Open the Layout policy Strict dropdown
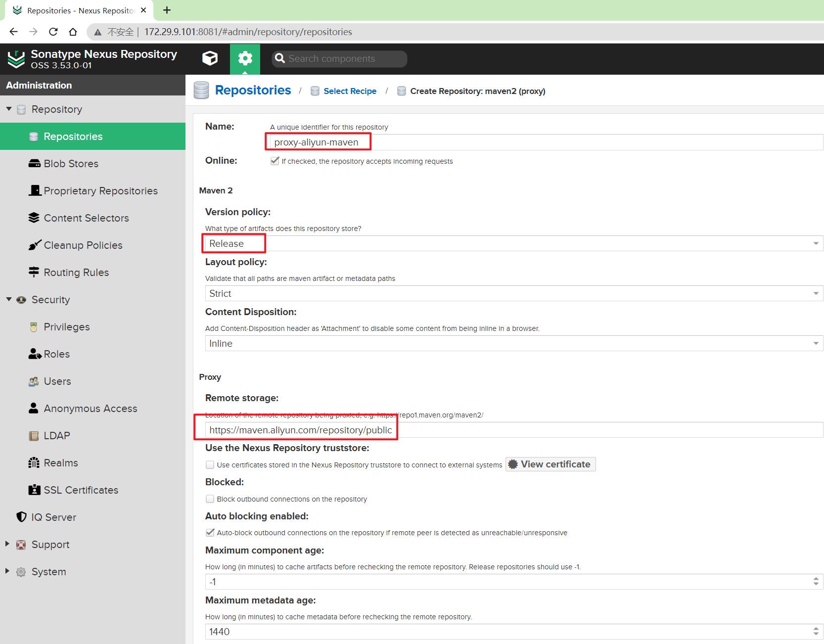824x644 pixels. point(514,293)
